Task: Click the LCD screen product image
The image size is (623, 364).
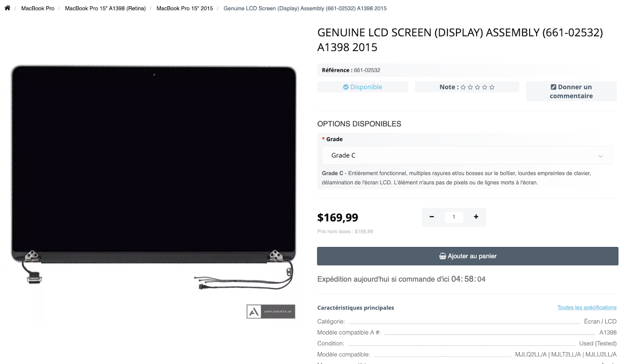Action: click(154, 177)
